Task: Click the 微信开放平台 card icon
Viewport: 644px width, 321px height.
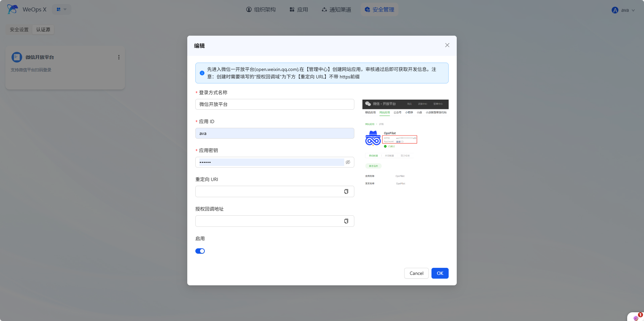Action: click(x=17, y=57)
